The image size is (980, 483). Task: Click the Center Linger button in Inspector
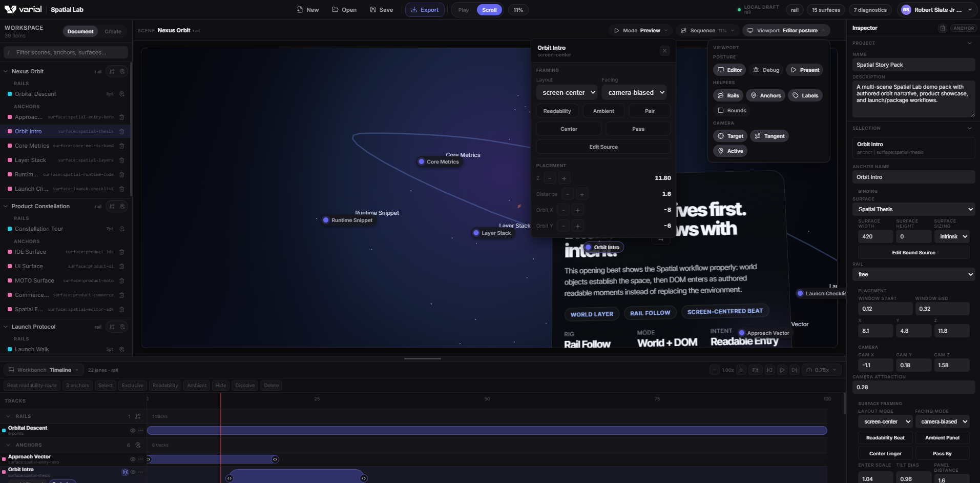[885, 454]
